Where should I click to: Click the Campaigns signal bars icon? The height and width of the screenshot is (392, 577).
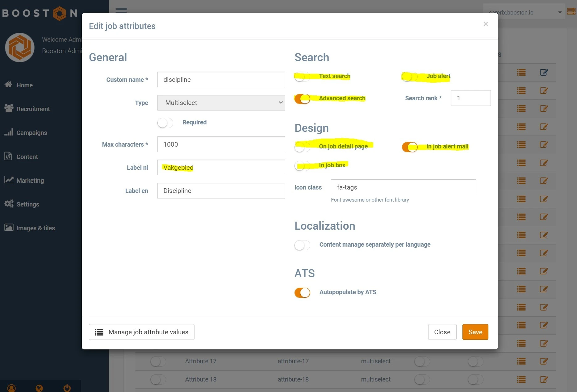(9, 132)
